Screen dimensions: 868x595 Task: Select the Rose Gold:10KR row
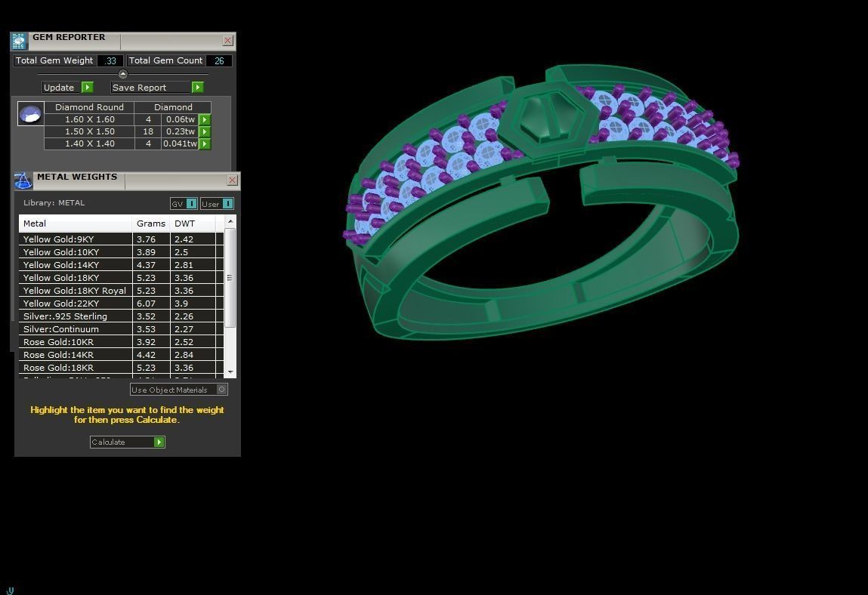(121, 342)
